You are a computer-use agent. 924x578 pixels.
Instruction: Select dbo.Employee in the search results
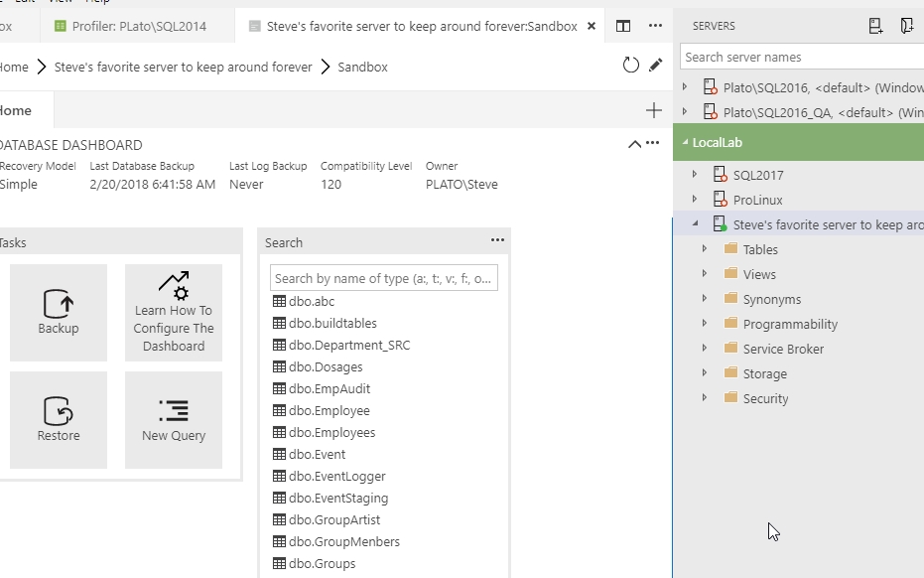pos(329,411)
